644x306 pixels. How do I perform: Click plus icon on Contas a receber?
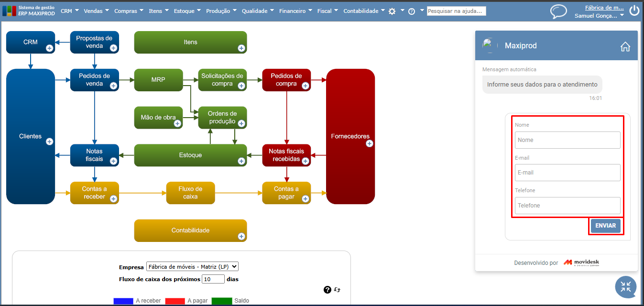click(x=113, y=198)
